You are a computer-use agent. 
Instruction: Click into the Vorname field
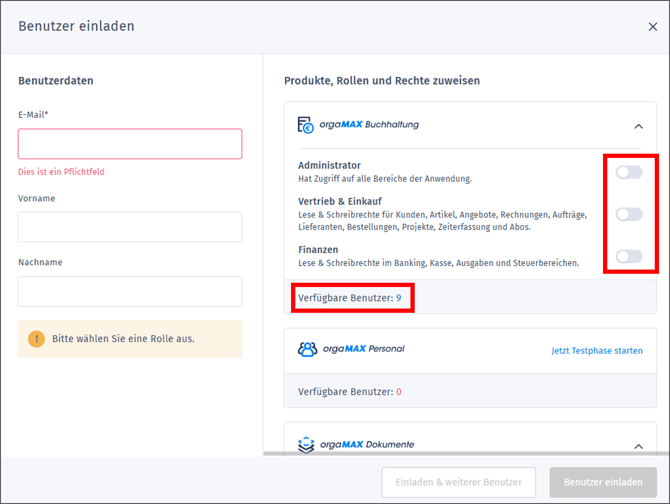click(x=130, y=227)
